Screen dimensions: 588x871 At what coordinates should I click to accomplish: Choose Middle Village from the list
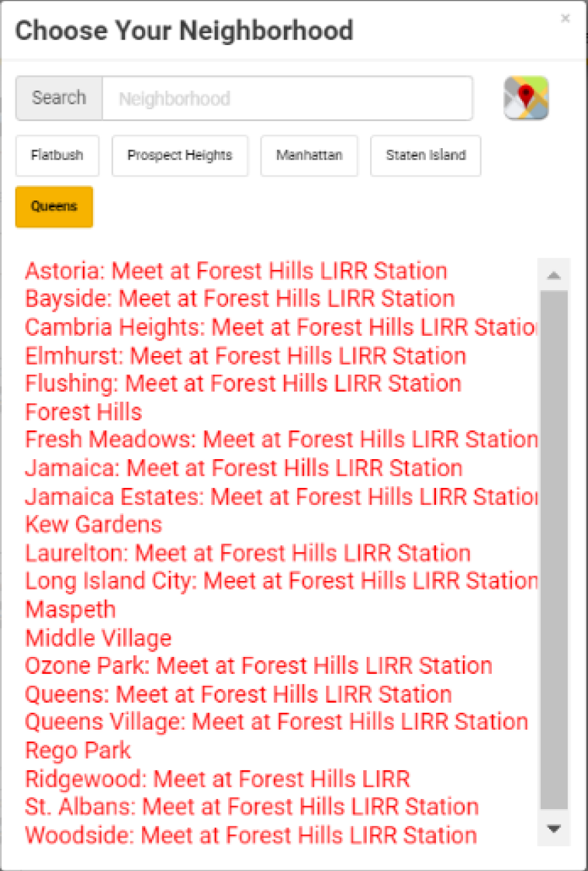coord(98,637)
